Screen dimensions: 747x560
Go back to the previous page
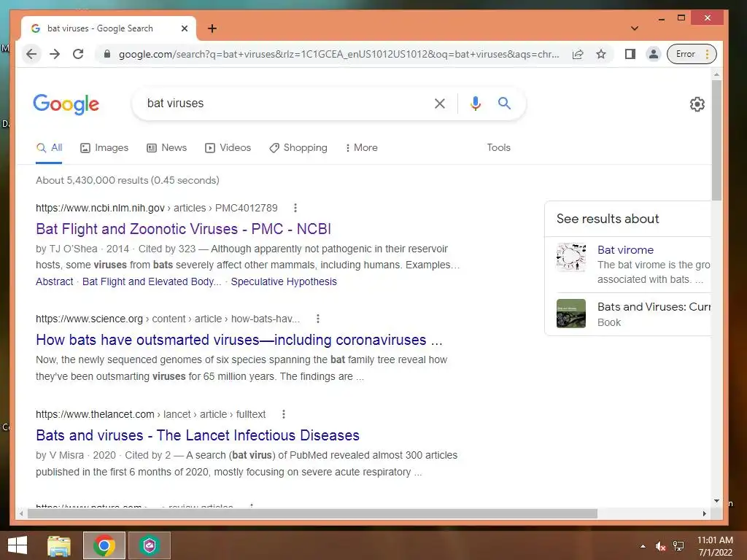(x=31, y=54)
